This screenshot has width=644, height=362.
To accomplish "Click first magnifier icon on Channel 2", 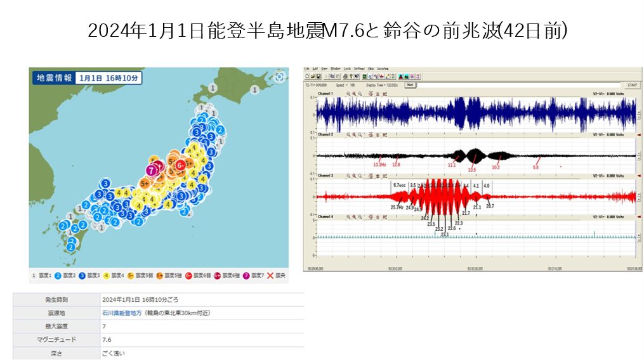I will click(x=348, y=135).
